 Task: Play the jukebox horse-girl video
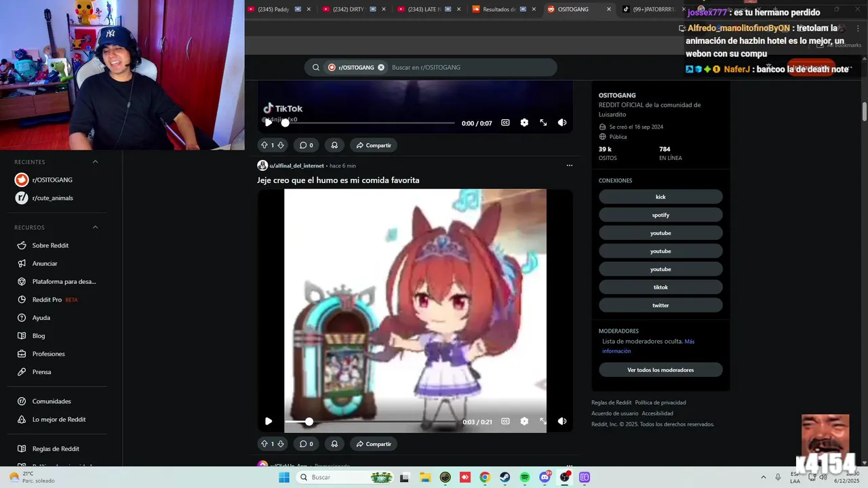pos(269,422)
